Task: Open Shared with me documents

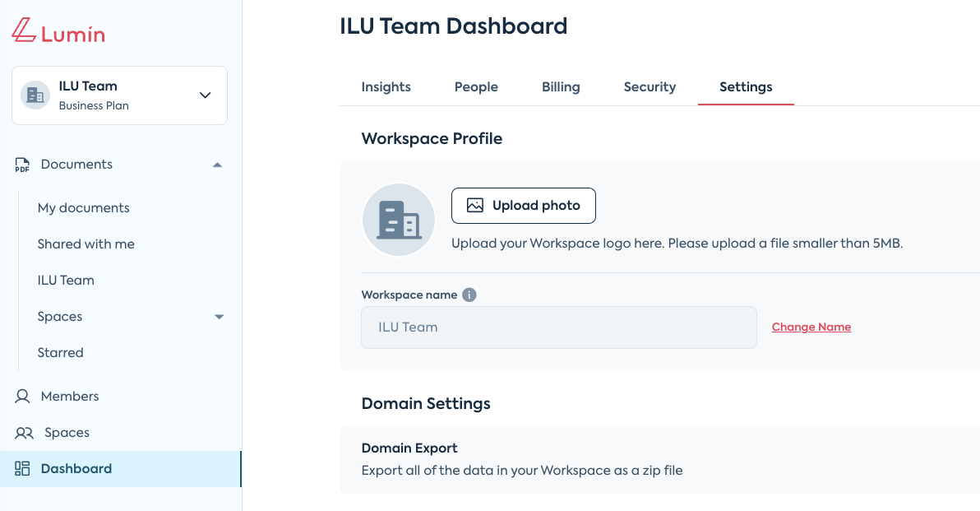Action: [x=86, y=244]
